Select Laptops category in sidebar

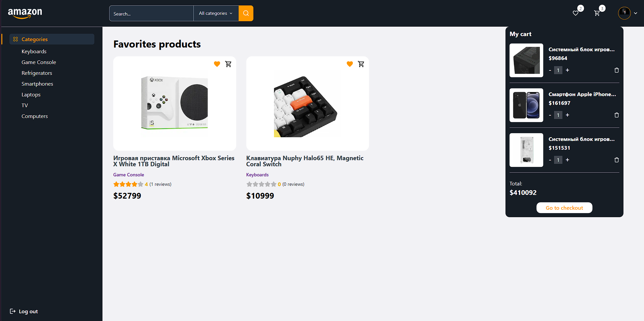point(31,94)
